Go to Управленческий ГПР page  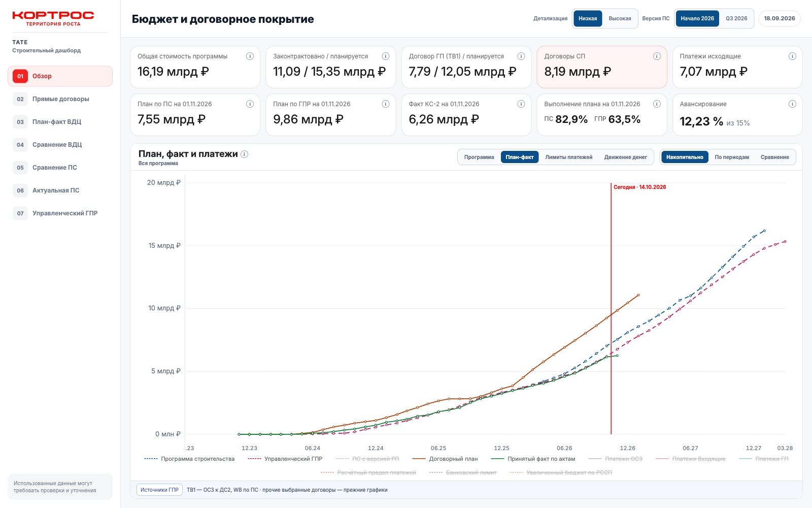60,213
